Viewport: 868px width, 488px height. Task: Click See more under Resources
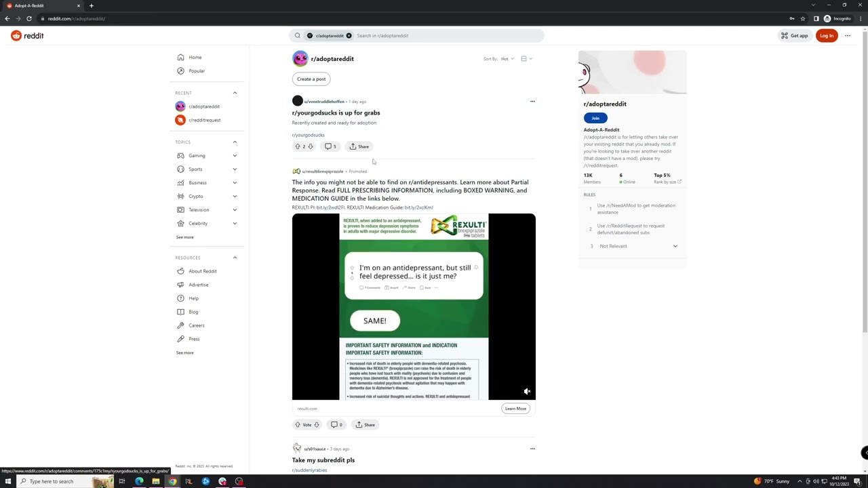pos(184,352)
